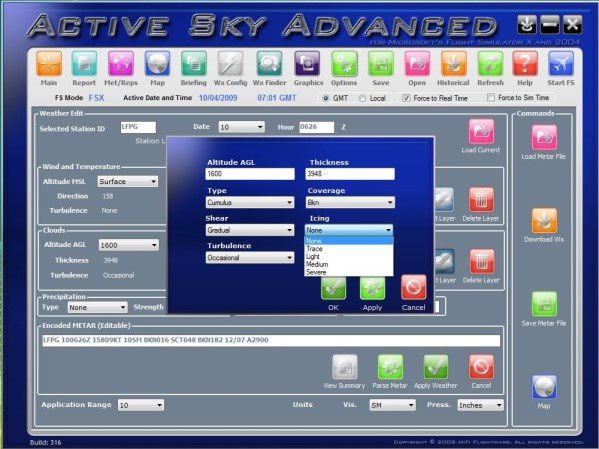Viewport: 599px width, 449px height.
Task: Click the Historical weather icon
Action: pyautogui.click(x=453, y=64)
